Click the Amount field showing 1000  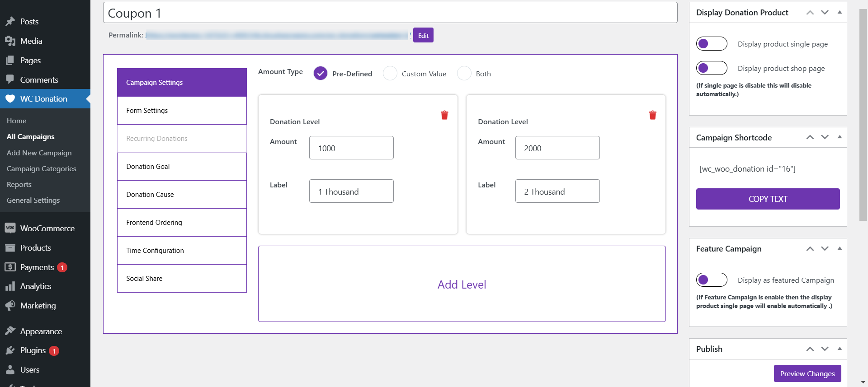[x=351, y=148]
